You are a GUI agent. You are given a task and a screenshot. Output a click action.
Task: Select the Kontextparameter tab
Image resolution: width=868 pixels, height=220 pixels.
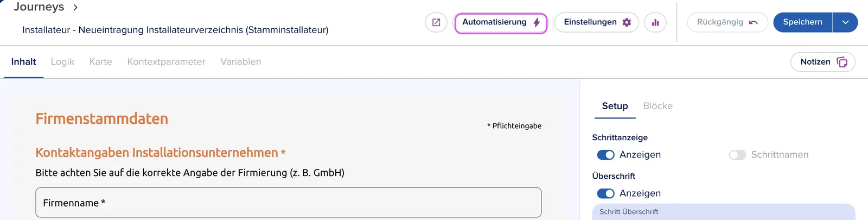(x=166, y=62)
